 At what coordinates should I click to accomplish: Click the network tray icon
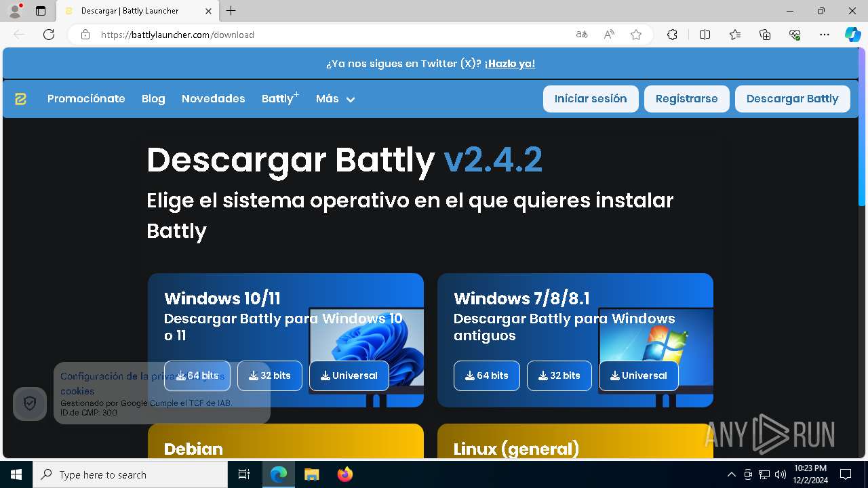764,474
